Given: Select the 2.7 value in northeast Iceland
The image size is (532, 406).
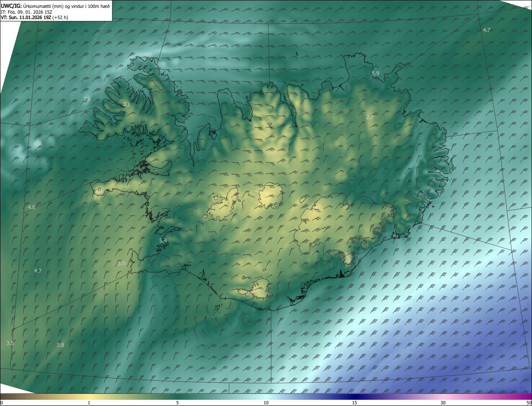Looking at the screenshot, I should [x=370, y=117].
